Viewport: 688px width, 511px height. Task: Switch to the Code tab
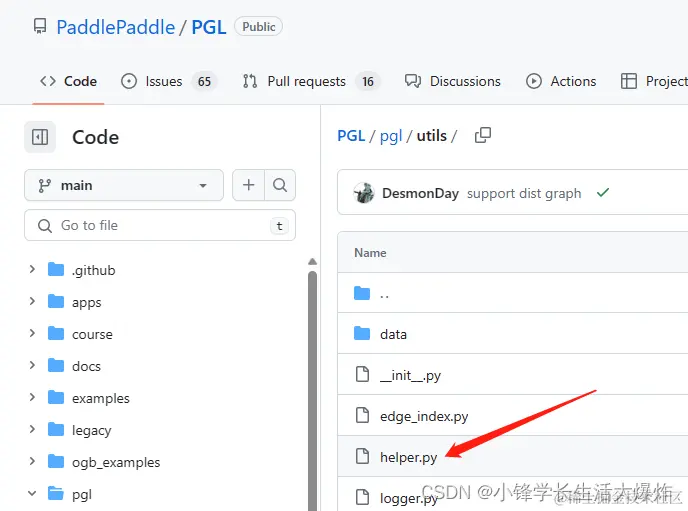coord(68,81)
